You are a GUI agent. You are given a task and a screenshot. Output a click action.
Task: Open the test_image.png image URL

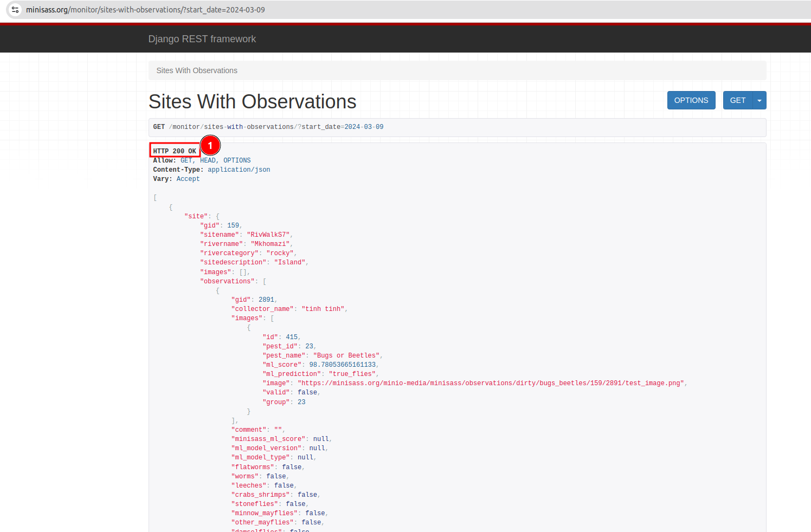[491, 383]
